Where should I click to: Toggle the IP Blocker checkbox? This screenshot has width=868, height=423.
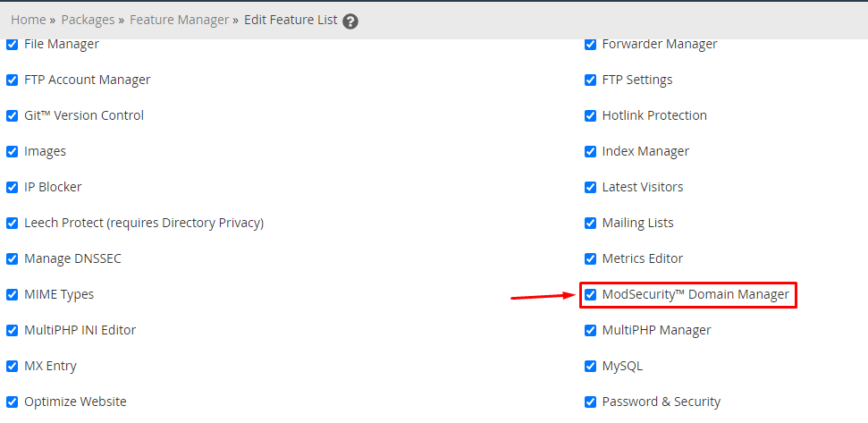tap(13, 188)
